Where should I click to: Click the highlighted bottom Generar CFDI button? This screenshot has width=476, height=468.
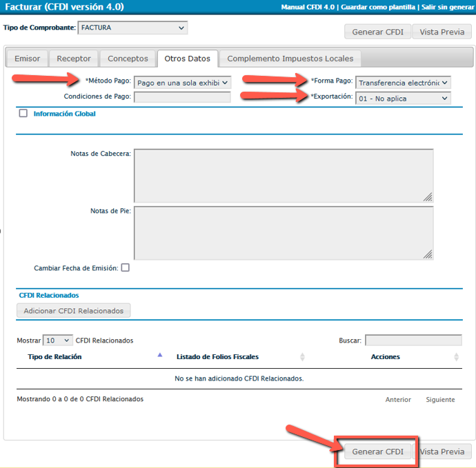pos(377,451)
